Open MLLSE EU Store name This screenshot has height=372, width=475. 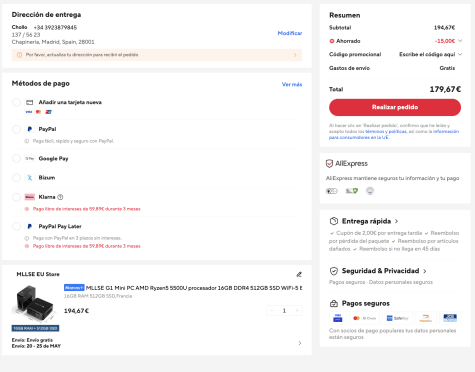pyautogui.click(x=38, y=274)
